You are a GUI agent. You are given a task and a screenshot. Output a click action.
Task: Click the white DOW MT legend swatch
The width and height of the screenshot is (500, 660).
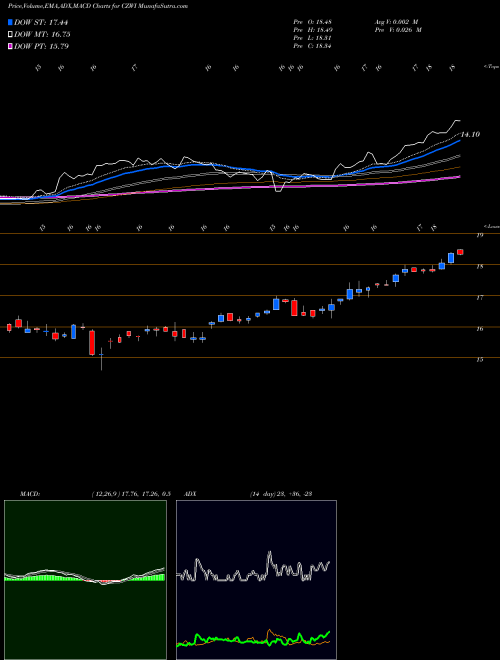[11, 35]
